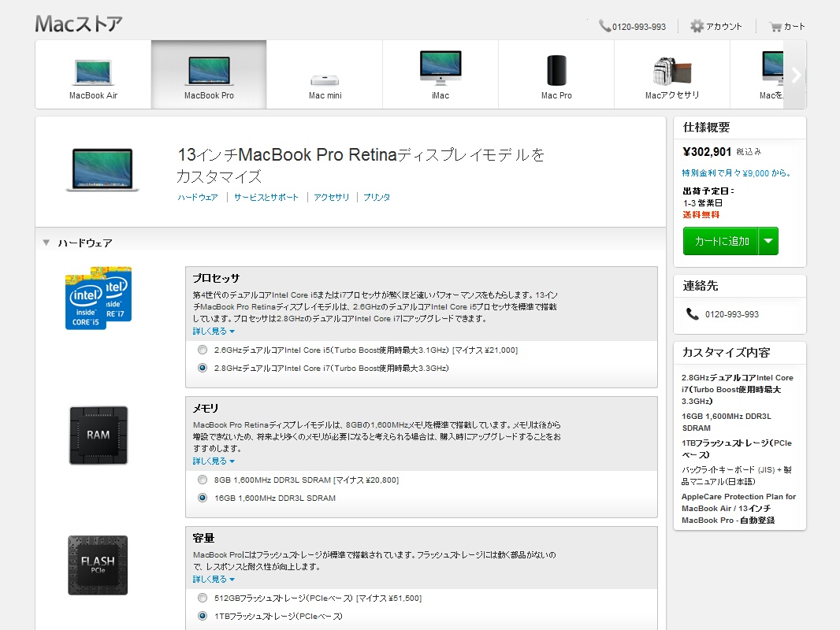This screenshot has height=630, width=840.
Task: Click the price ¥302,901 in 仕様概要
Action: [x=707, y=152]
